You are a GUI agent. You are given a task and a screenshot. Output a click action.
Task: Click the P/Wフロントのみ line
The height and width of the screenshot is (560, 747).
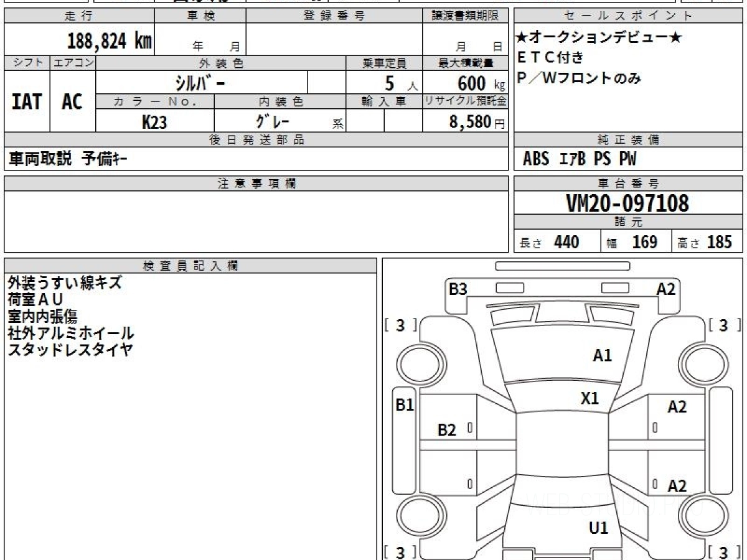coord(579,78)
